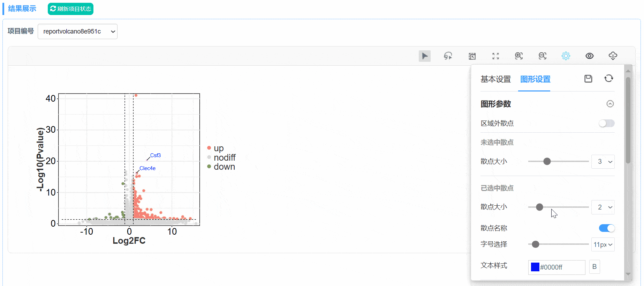
Task: Click the reset settings refresh icon
Action: point(609,79)
